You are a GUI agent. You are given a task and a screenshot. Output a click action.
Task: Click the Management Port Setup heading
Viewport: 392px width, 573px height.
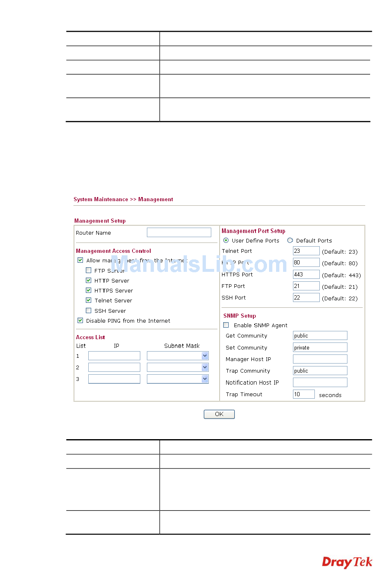click(253, 231)
